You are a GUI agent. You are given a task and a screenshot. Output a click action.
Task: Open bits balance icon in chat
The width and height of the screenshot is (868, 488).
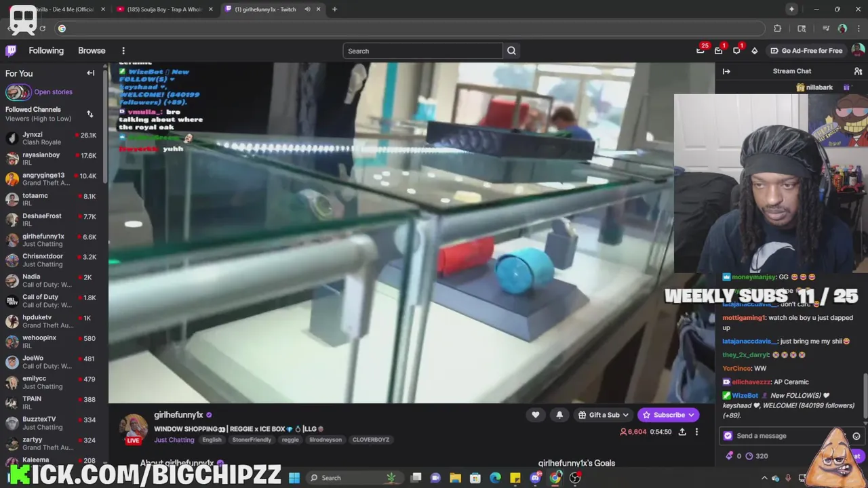(730, 456)
